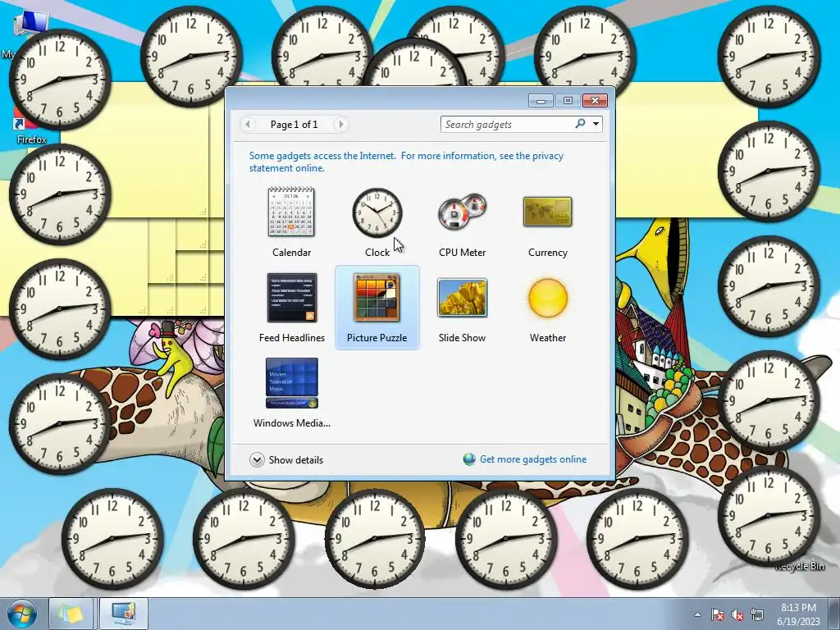Open Action Center flag tray icon

pyautogui.click(x=718, y=614)
